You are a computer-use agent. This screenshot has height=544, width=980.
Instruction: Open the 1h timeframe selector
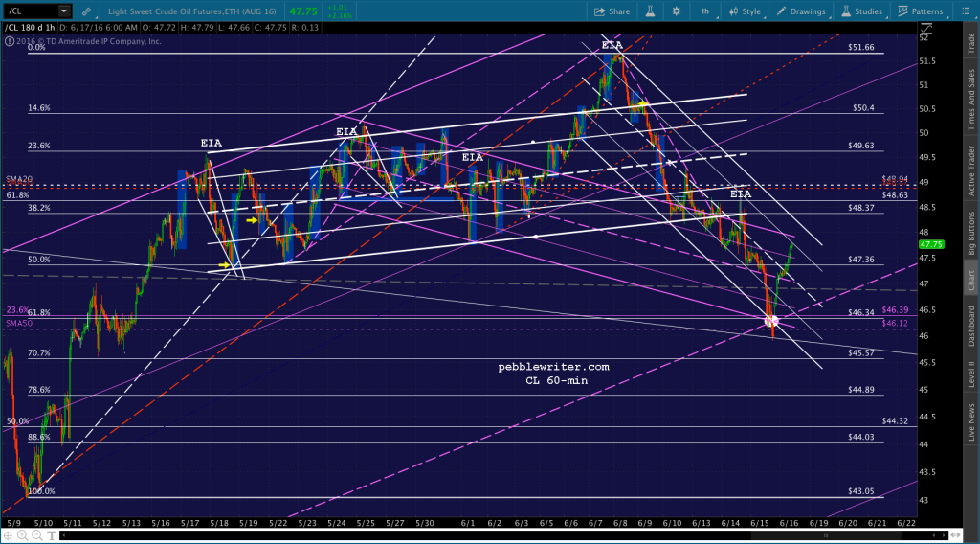click(705, 11)
